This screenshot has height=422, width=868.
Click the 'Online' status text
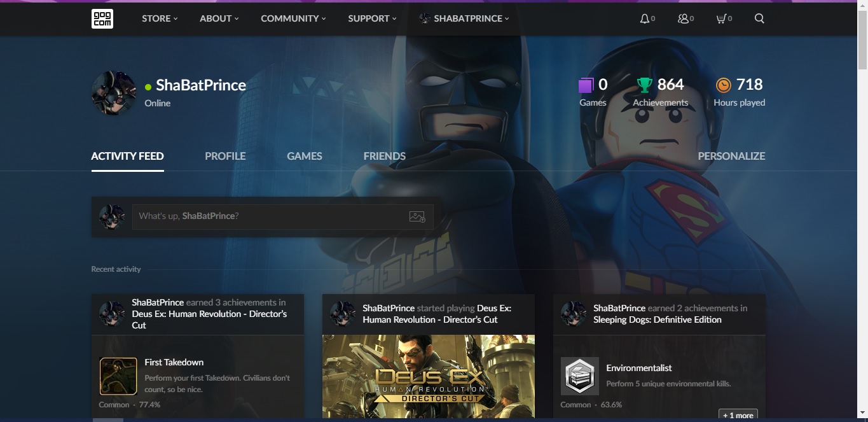click(158, 103)
